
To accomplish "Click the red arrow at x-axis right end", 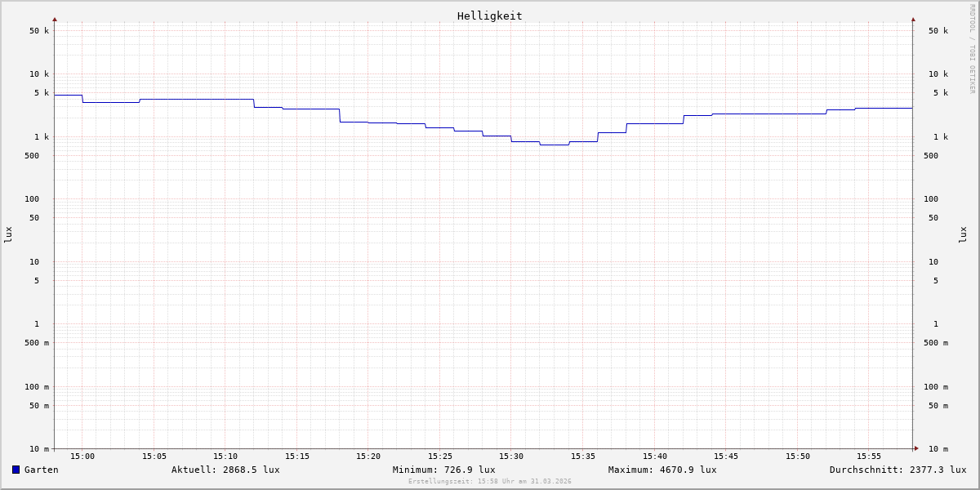I will [x=916, y=448].
